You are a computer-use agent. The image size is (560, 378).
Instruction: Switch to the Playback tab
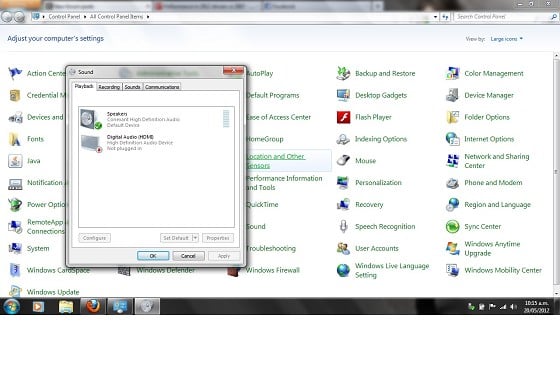pyautogui.click(x=84, y=86)
